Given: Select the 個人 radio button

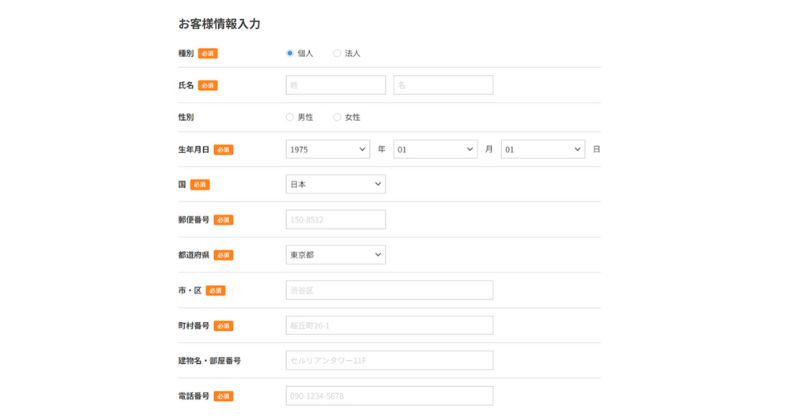Looking at the screenshot, I should 290,53.
